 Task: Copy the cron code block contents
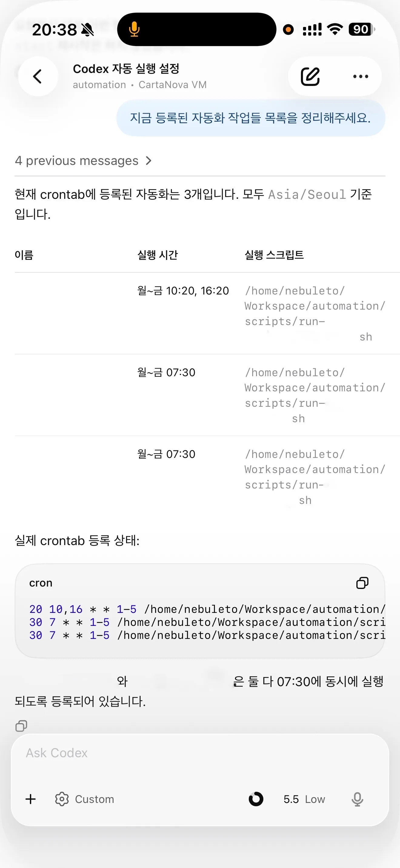click(362, 583)
